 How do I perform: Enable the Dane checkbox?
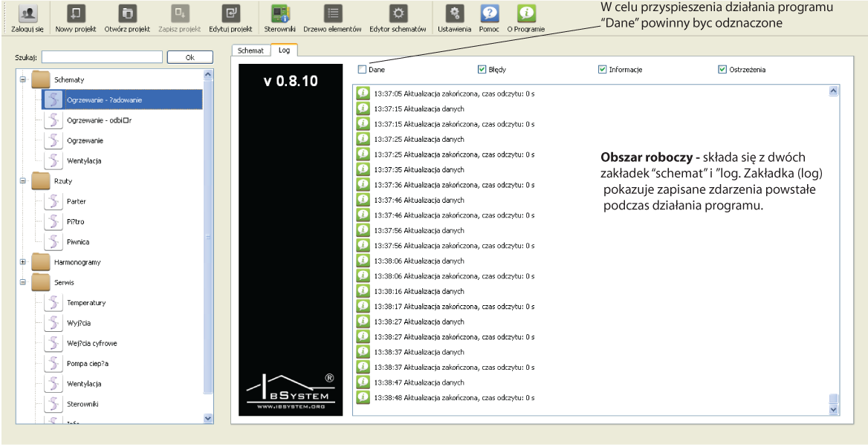coord(363,70)
